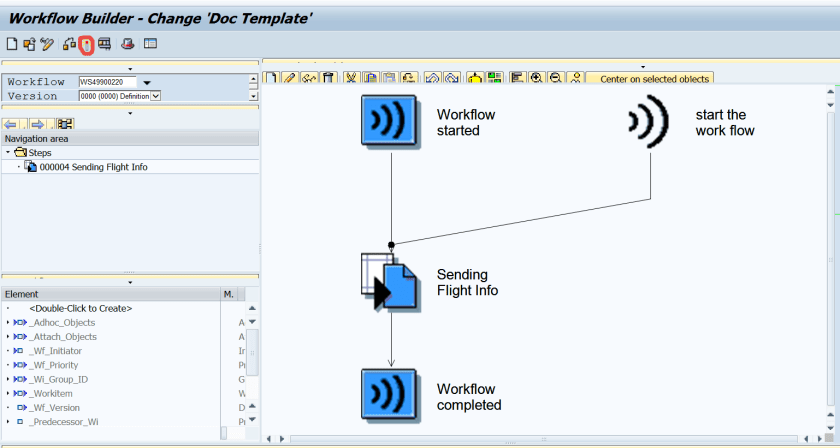Click the Navigation area header
Viewport: 840px width, 448px height.
(130, 139)
